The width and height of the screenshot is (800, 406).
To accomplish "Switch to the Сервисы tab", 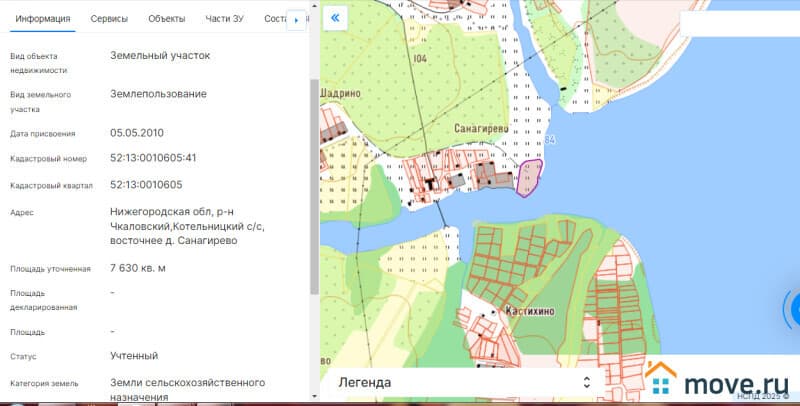I will [109, 19].
